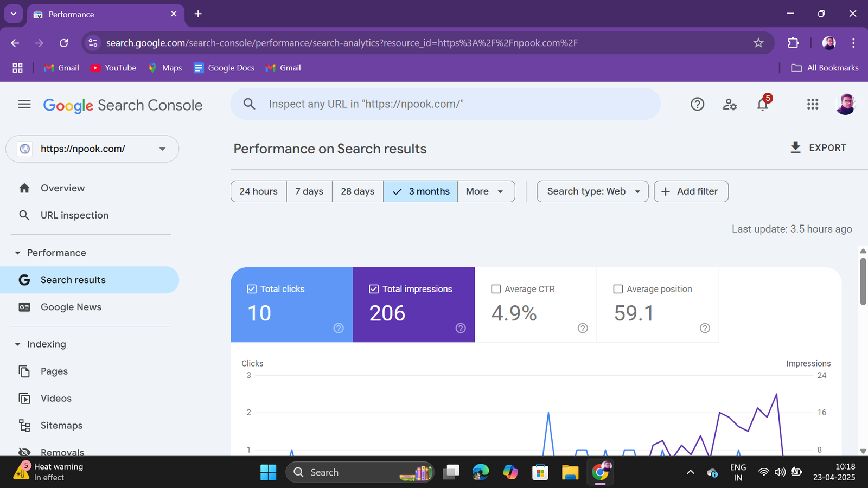Open the Chrome tab search chevron
Screen dimensions: 868x488
click(x=14, y=14)
